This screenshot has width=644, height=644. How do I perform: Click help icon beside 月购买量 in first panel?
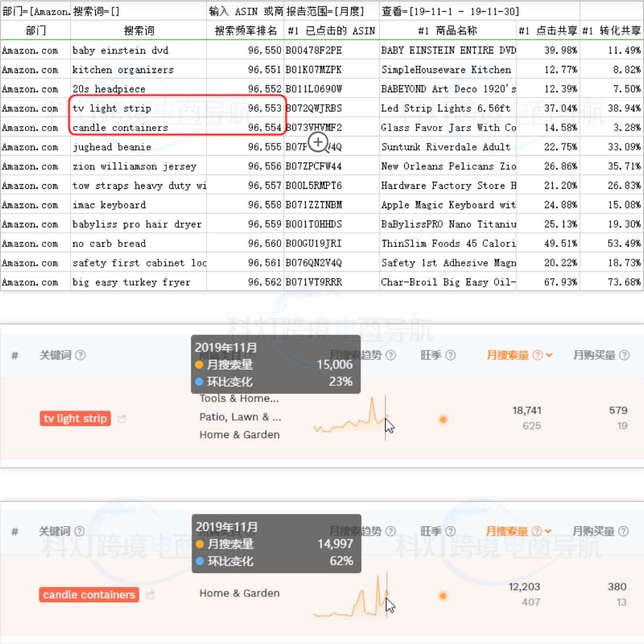tap(625, 355)
